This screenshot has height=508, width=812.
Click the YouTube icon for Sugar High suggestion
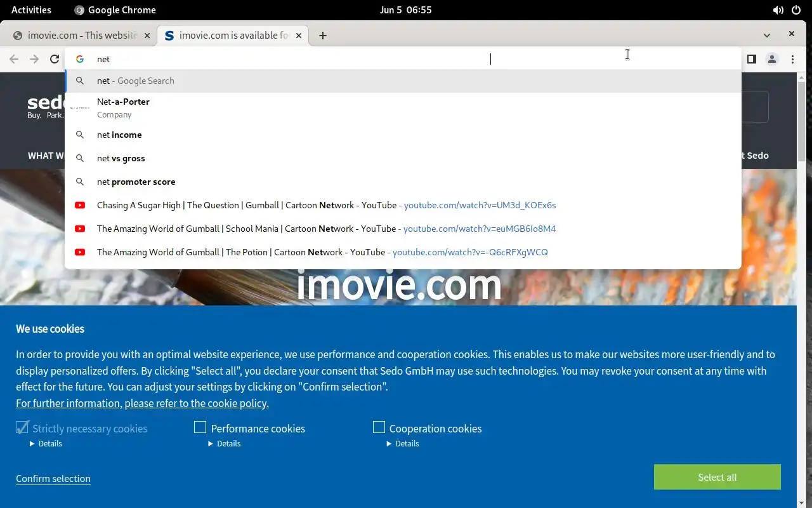click(80, 205)
